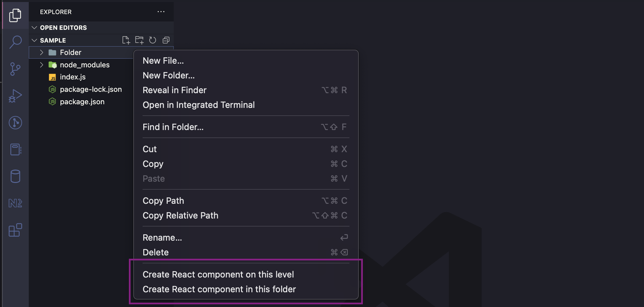Open the Run and Debug view
This screenshot has height=307, width=644.
pos(15,96)
